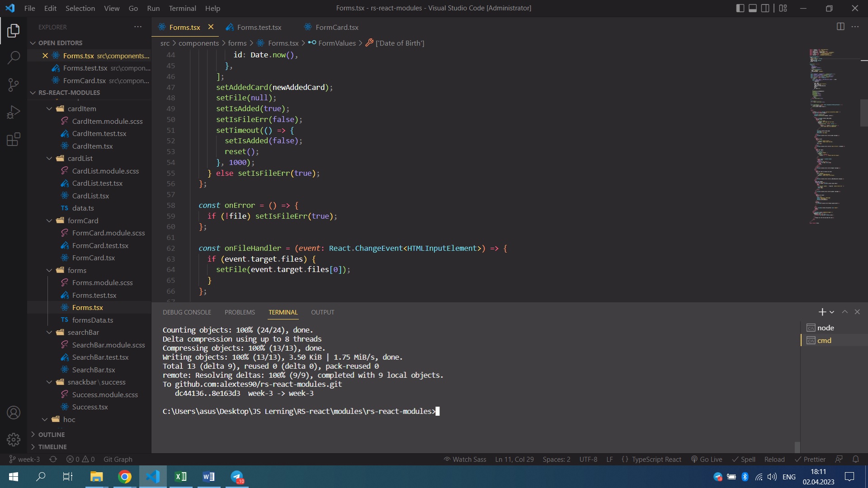Image resolution: width=868 pixels, height=488 pixels.
Task: Split the editor to the right
Action: pos(840,27)
